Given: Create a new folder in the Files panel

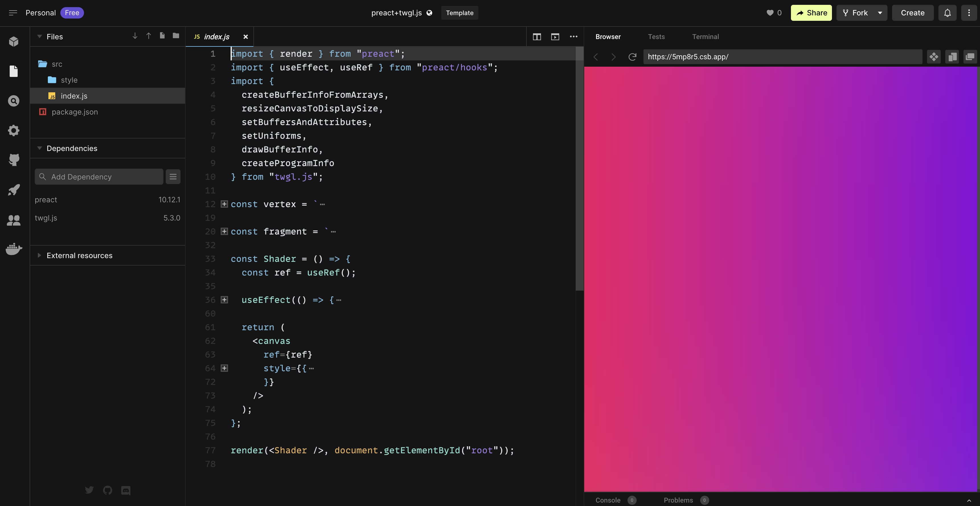Looking at the screenshot, I should pyautogui.click(x=176, y=36).
